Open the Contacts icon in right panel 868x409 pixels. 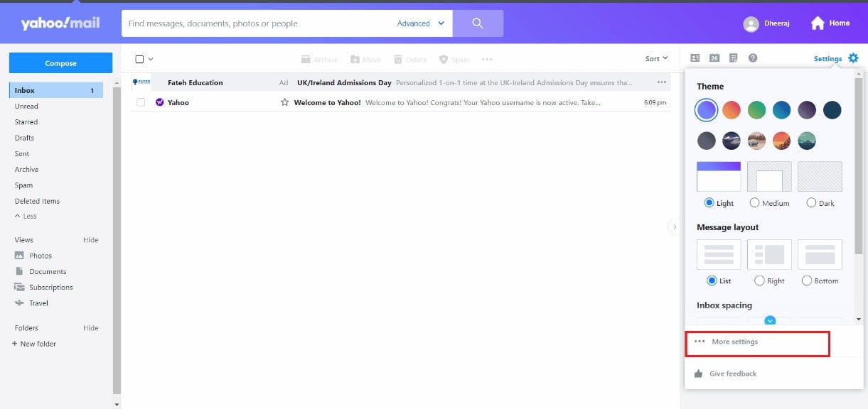point(695,58)
